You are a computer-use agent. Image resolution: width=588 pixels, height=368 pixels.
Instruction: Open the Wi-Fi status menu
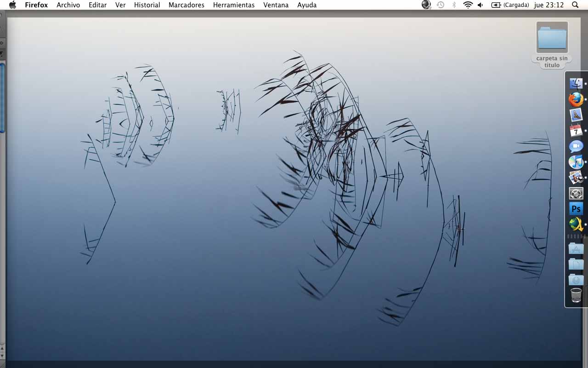click(468, 5)
